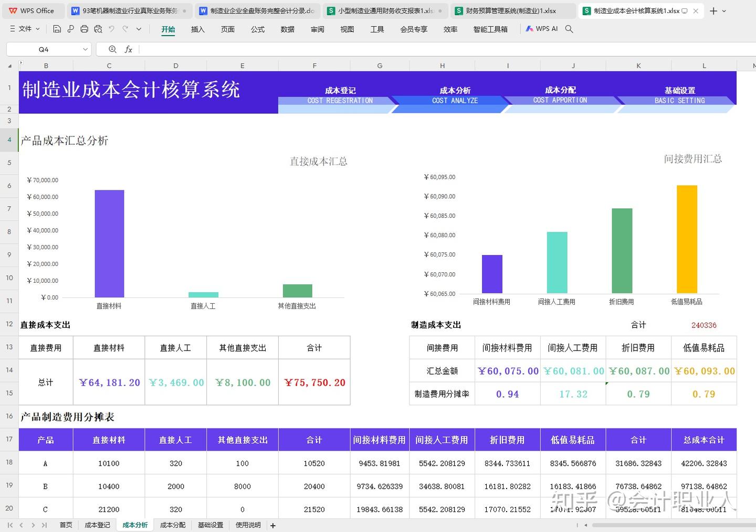Click window mode icon on active document tab
This screenshot has width=756, height=532.
click(x=685, y=10)
